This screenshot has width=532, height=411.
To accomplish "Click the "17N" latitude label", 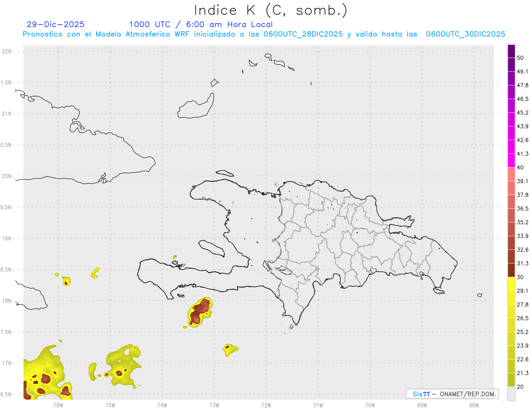I will pos(8,363).
